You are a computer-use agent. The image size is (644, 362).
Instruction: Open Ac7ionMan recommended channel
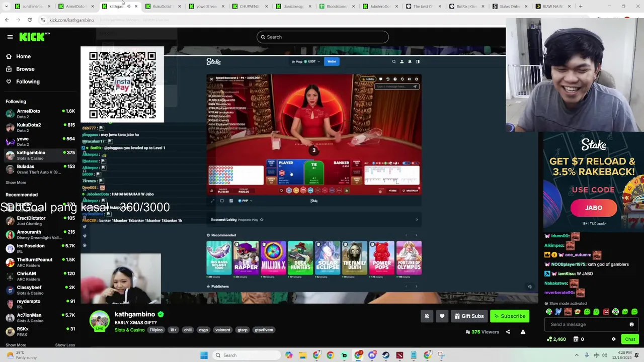[x=40, y=318]
